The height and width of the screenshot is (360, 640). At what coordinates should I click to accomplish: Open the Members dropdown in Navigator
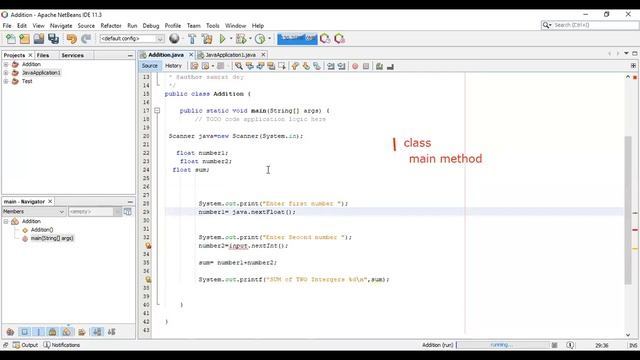(x=34, y=211)
